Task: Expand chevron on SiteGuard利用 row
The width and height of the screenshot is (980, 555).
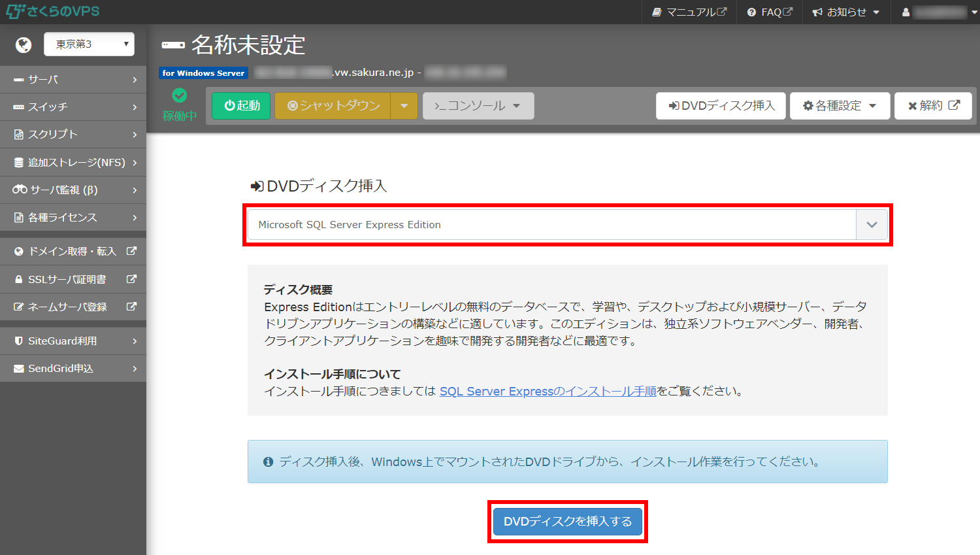Action: (x=135, y=341)
